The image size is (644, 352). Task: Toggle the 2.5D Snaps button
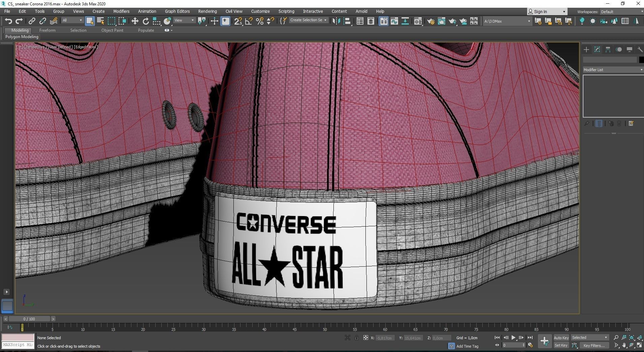(238, 21)
